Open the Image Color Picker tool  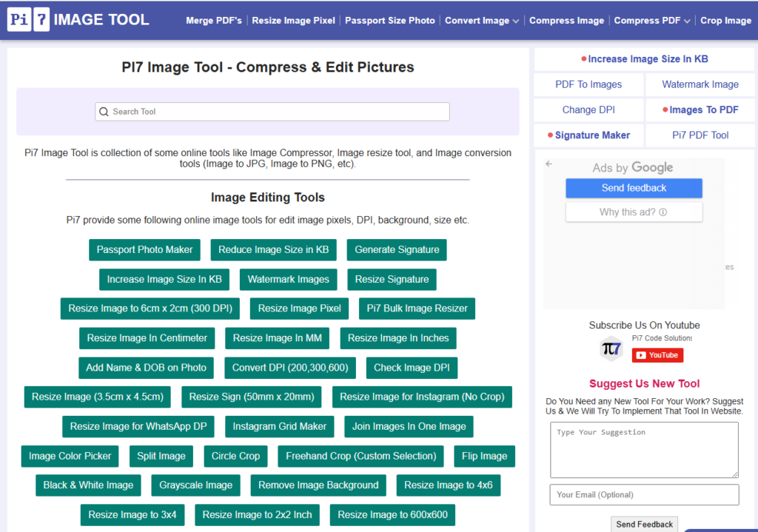coord(70,456)
